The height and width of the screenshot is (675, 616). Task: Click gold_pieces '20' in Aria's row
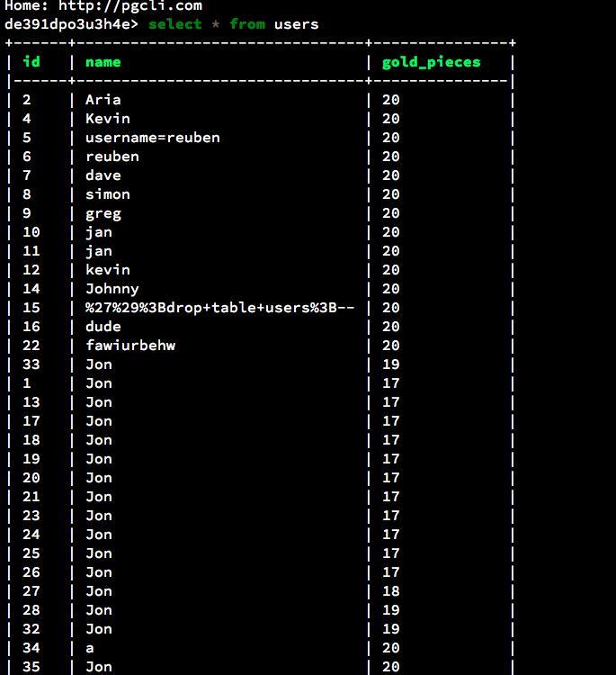pyautogui.click(x=391, y=100)
